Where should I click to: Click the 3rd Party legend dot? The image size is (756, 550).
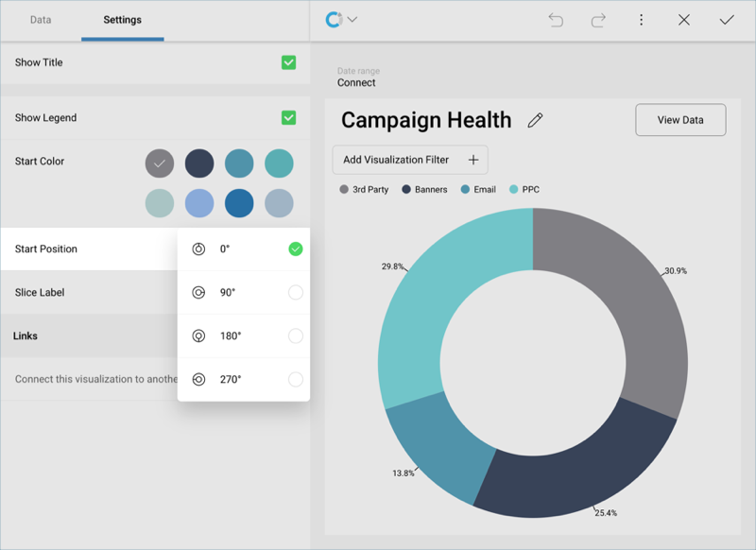pyautogui.click(x=344, y=189)
